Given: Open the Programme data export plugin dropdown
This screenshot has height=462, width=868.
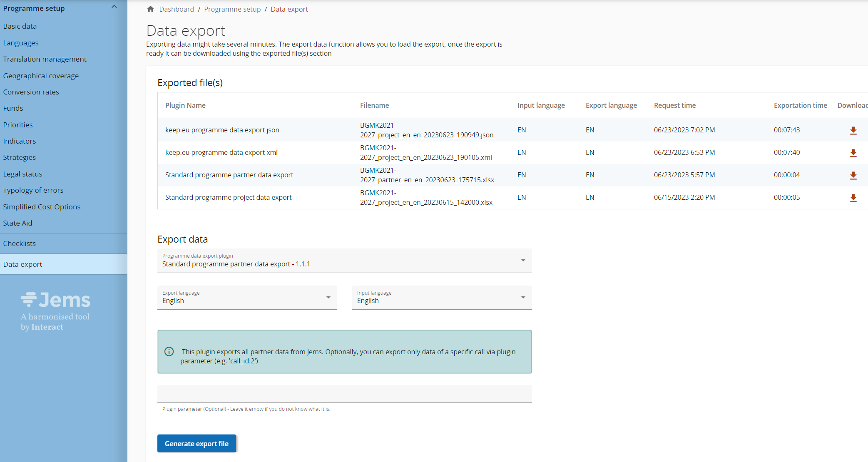Looking at the screenshot, I should [x=344, y=261].
